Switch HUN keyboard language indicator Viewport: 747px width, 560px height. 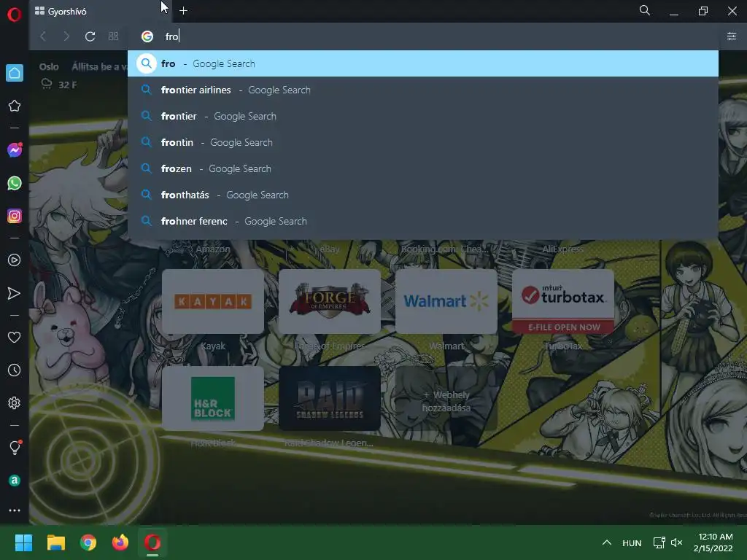pyautogui.click(x=632, y=542)
